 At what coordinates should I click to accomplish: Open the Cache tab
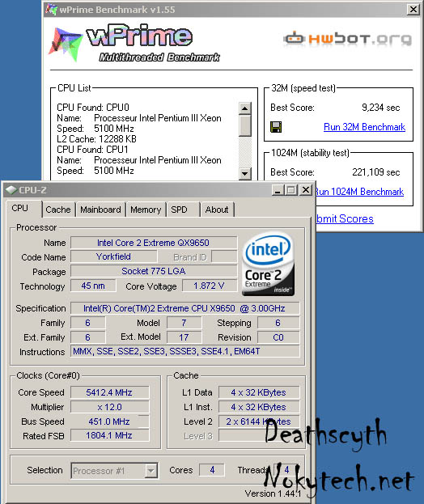coord(58,210)
